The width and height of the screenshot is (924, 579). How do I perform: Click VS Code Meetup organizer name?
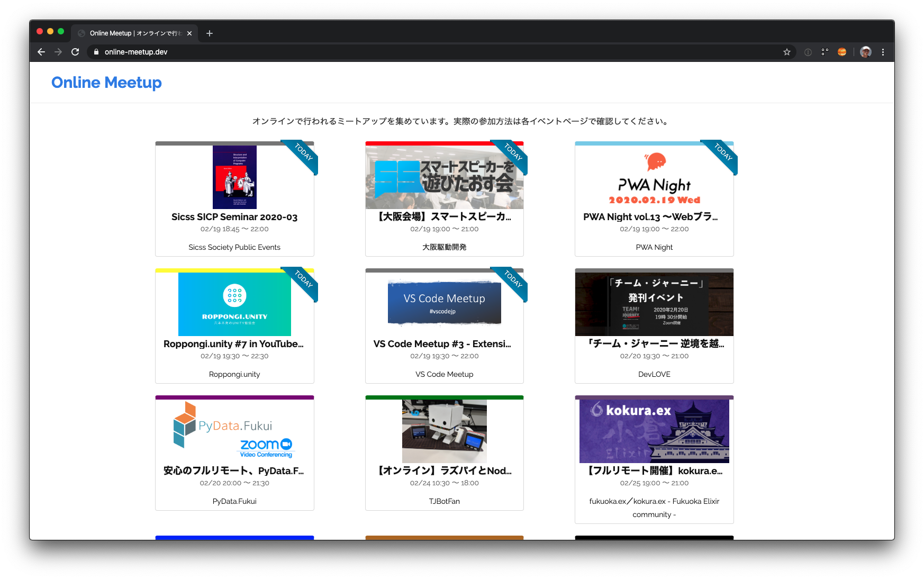pos(445,374)
